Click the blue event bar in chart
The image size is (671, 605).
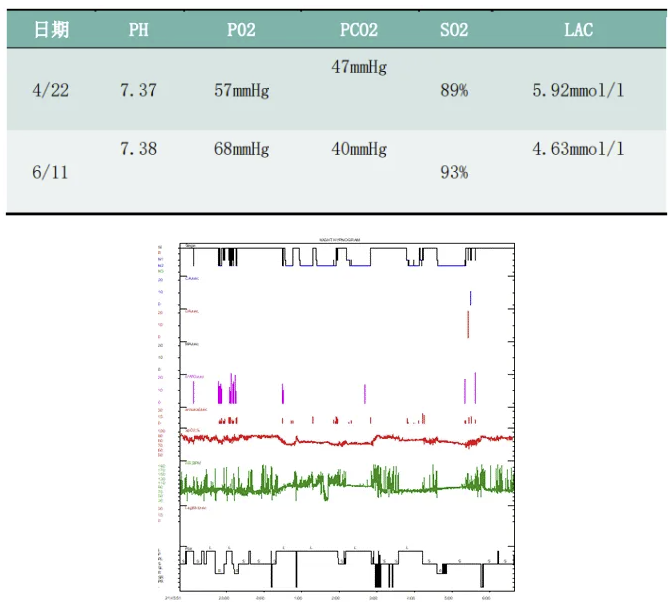[x=470, y=297]
